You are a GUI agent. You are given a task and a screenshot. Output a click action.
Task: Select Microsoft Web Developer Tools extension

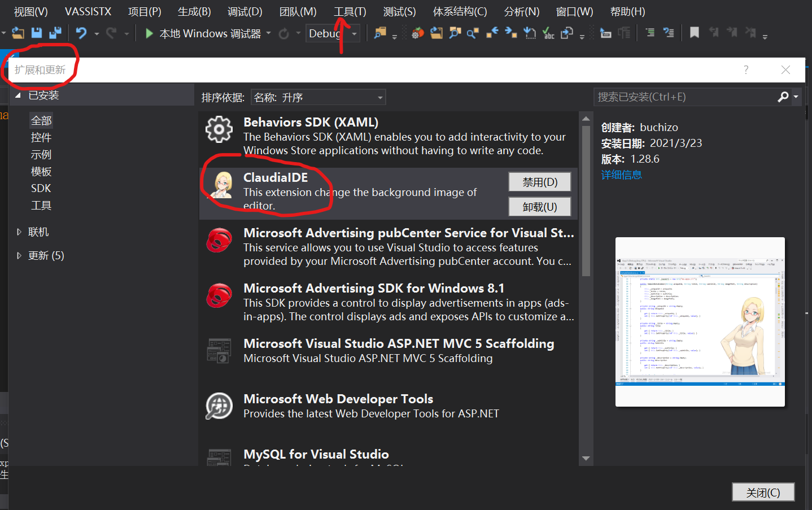click(388, 413)
